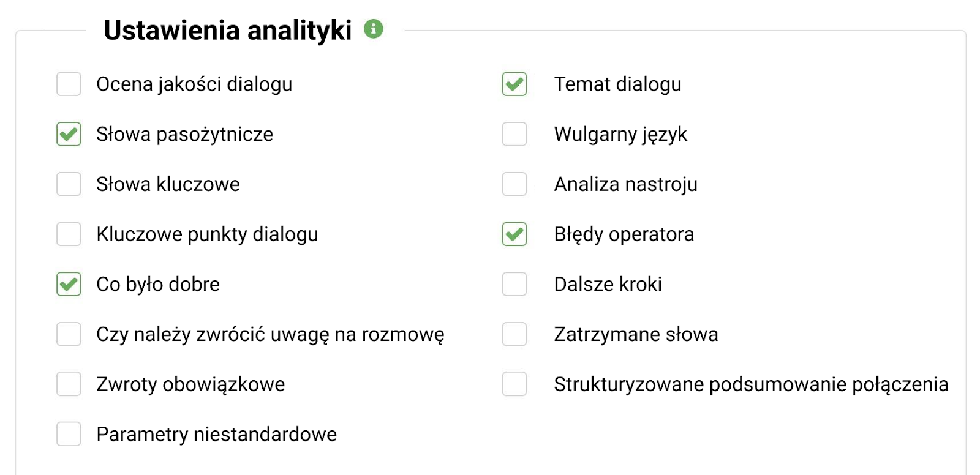Tick the Słowa kluczowe checkbox
The width and height of the screenshot is (980, 475).
pyautogui.click(x=69, y=184)
